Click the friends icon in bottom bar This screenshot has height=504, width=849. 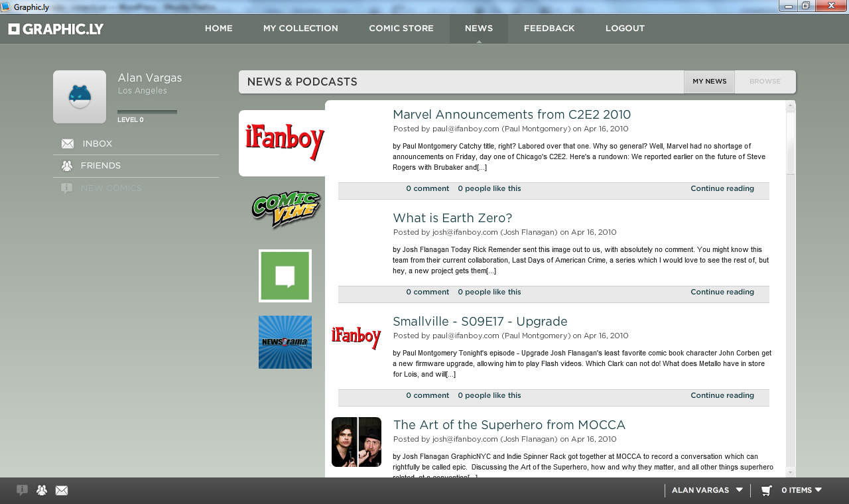42,490
